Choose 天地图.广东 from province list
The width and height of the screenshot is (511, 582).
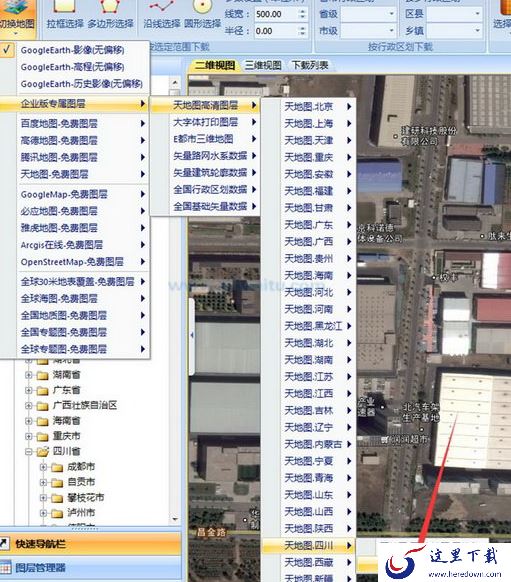(x=308, y=225)
